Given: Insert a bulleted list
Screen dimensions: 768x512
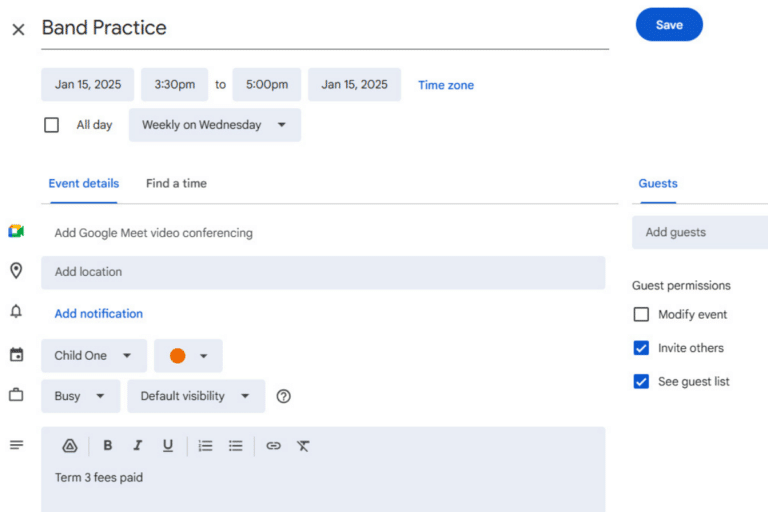Looking at the screenshot, I should coord(236,446).
